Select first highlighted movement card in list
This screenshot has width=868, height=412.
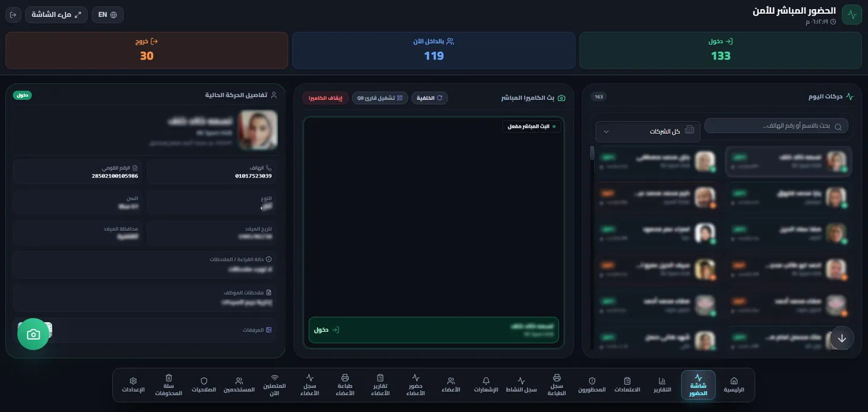pyautogui.click(x=788, y=161)
